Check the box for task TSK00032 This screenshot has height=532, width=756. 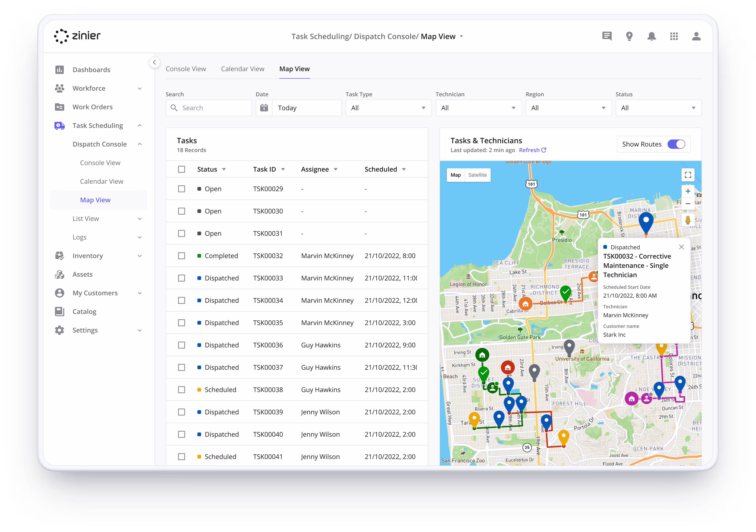tap(181, 256)
